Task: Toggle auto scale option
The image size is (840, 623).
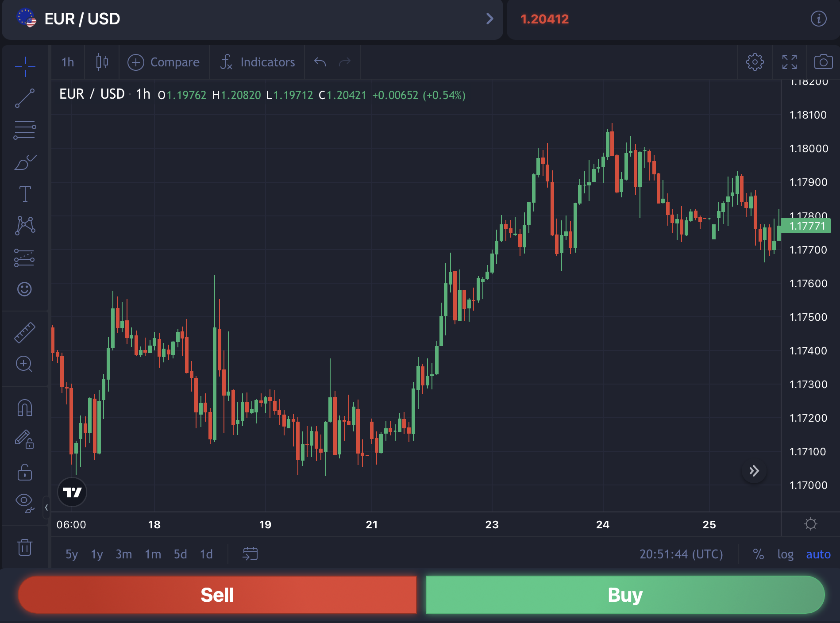Action: click(x=818, y=554)
